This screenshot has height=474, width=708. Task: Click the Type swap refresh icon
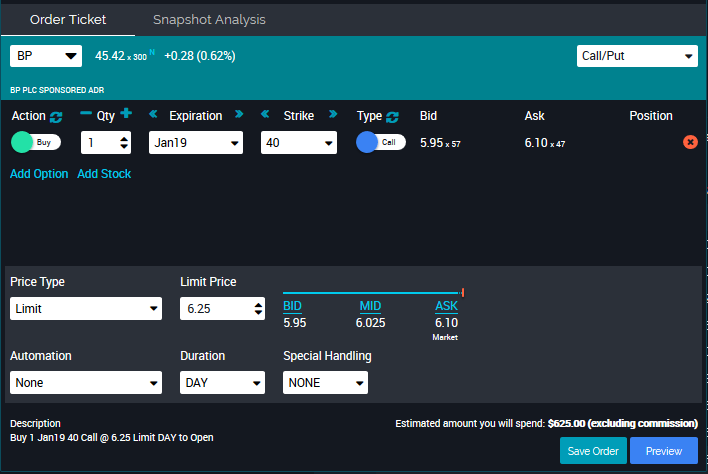(393, 117)
